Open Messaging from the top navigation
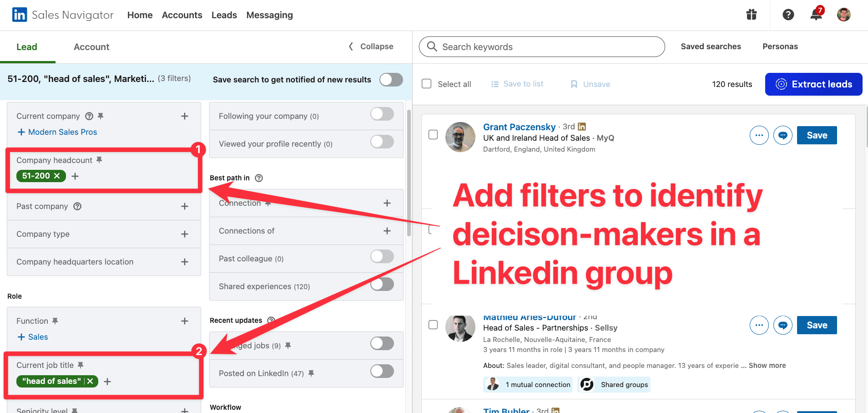The width and height of the screenshot is (868, 413). 269,15
